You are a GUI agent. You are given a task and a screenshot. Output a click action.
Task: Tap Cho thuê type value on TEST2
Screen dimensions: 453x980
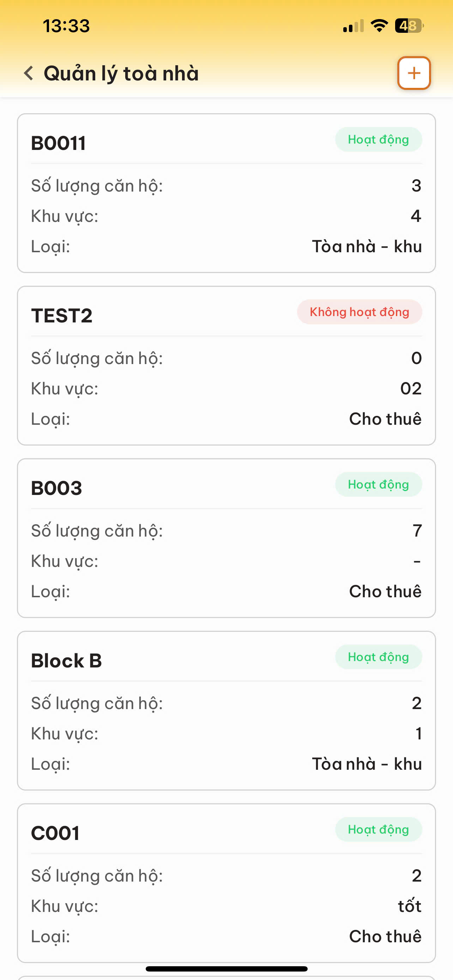tap(385, 419)
